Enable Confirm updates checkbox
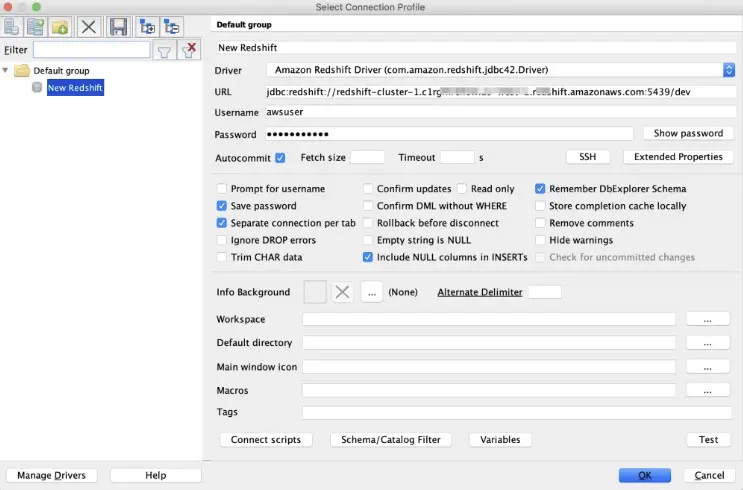 [x=368, y=189]
